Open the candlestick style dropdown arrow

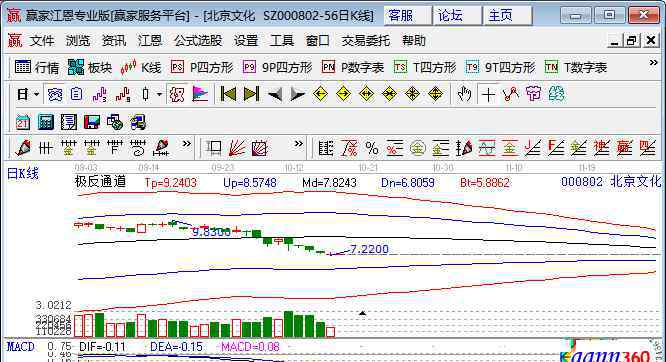(159, 94)
